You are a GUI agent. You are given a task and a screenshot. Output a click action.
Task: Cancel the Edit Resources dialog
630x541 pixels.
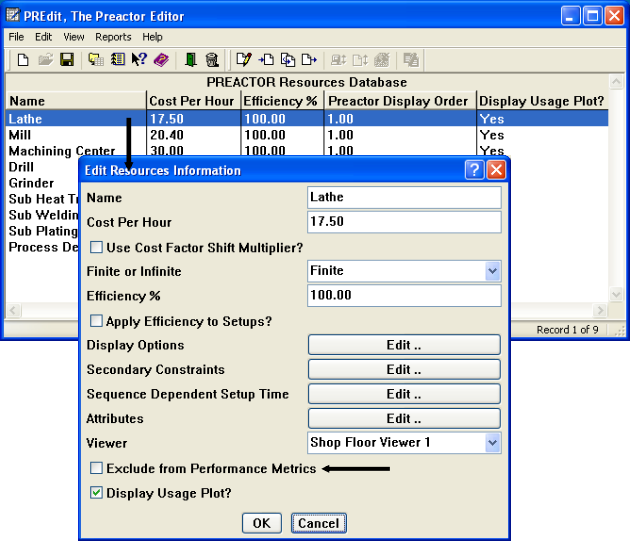coord(319,523)
